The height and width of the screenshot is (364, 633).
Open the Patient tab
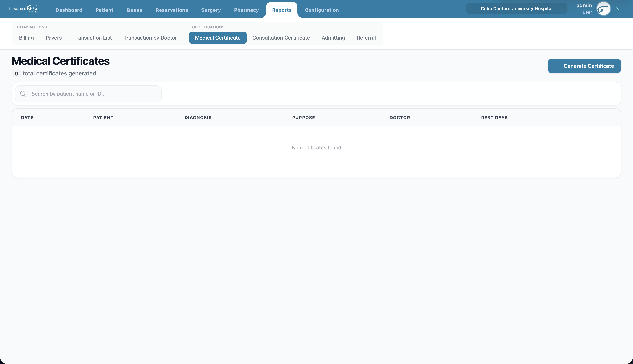(x=105, y=10)
